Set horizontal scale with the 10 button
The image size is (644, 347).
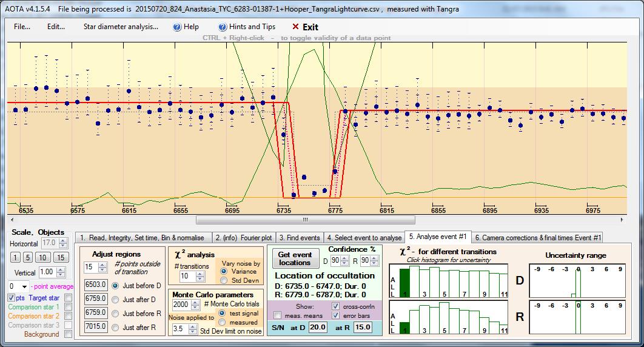pos(42,257)
